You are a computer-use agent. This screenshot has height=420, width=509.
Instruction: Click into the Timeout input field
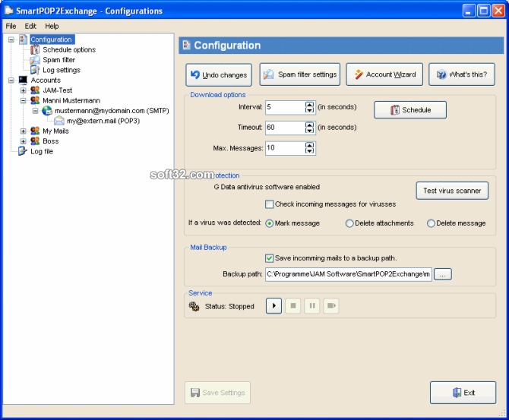pyautogui.click(x=285, y=128)
